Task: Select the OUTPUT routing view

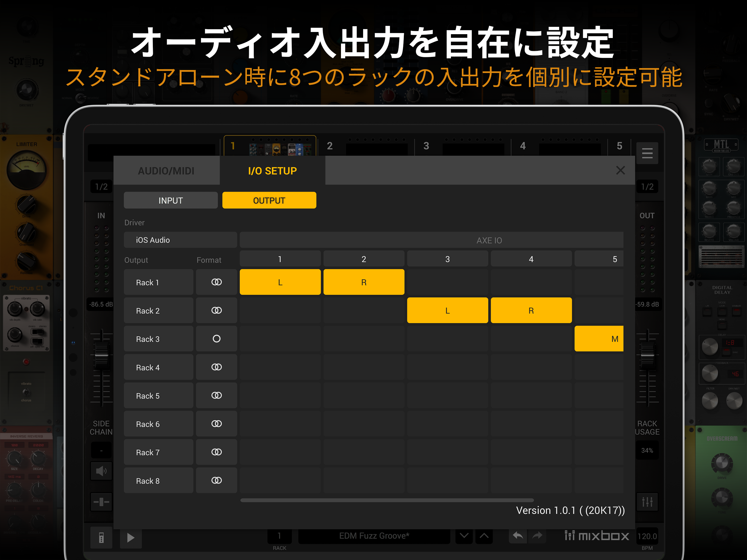Action: coord(269,200)
